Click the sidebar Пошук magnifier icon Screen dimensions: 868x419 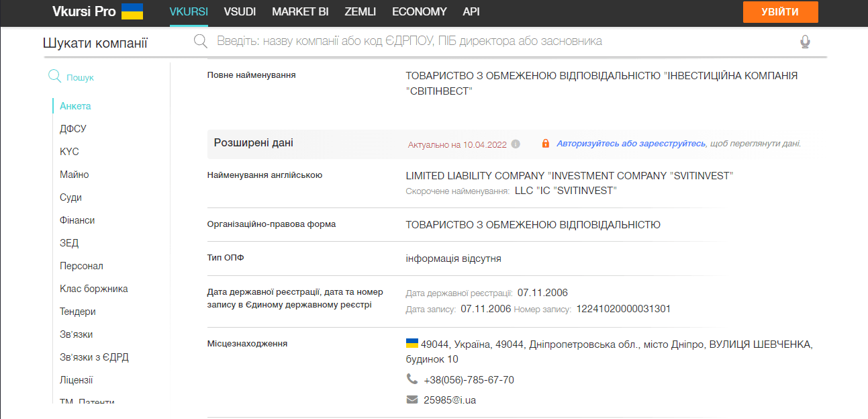coord(54,77)
